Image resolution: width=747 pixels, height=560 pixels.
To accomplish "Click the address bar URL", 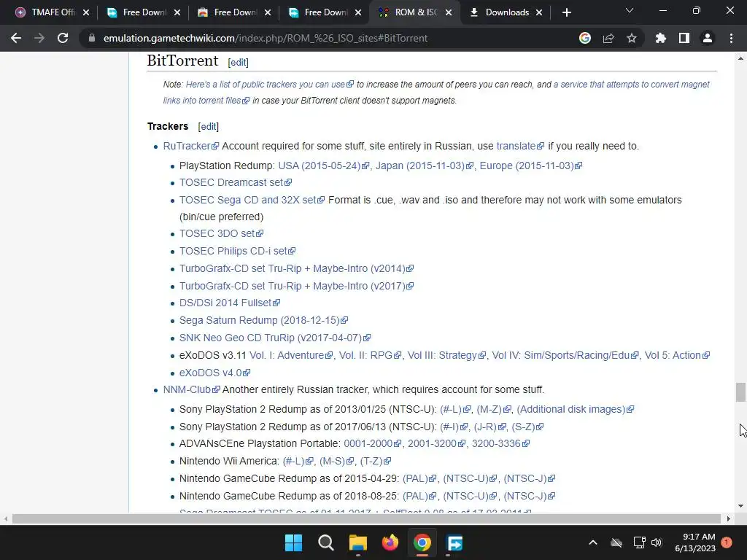I will [x=266, y=38].
